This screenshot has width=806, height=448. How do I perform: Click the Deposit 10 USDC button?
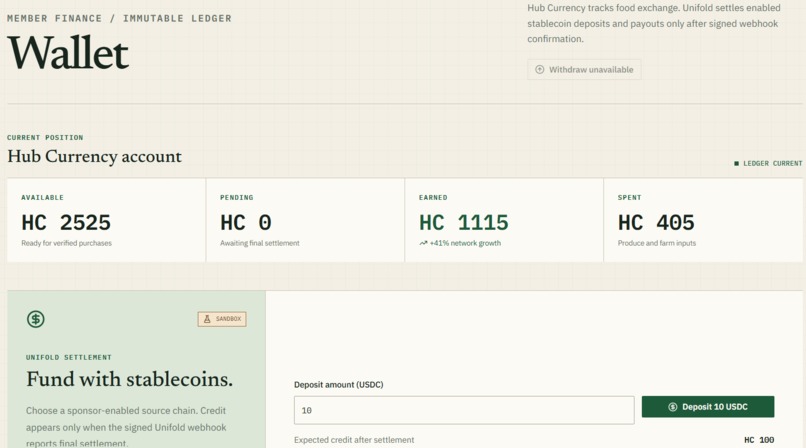[x=708, y=407]
